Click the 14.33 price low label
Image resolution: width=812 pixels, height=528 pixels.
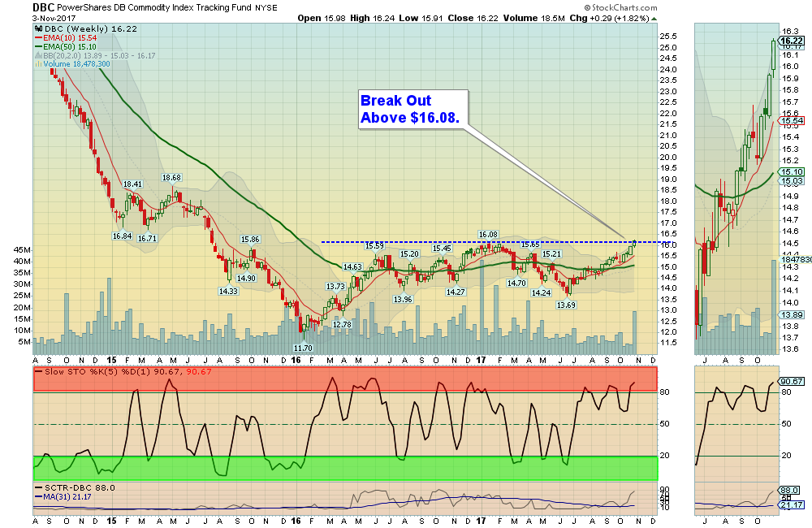[228, 291]
